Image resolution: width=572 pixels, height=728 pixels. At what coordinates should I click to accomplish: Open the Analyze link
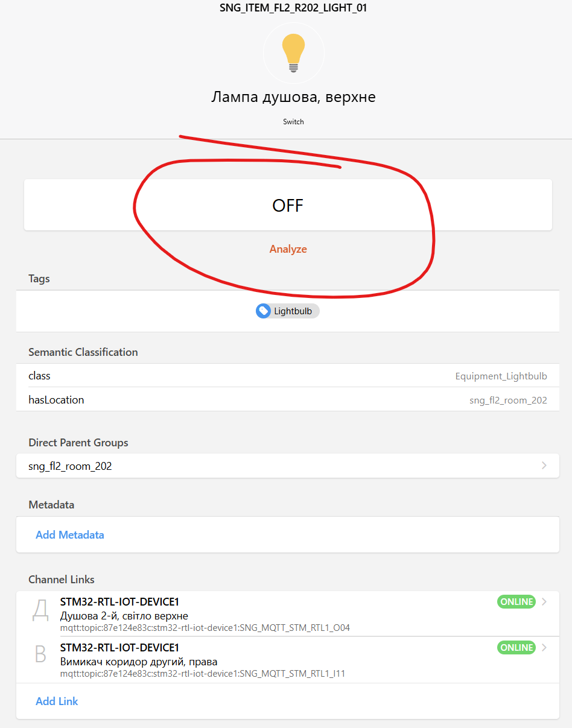tap(288, 249)
